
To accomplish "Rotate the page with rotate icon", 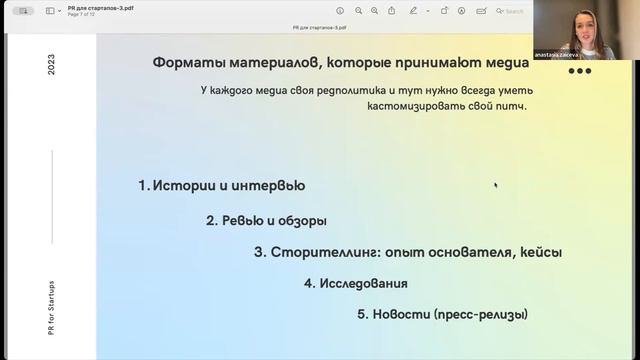I will click(444, 11).
